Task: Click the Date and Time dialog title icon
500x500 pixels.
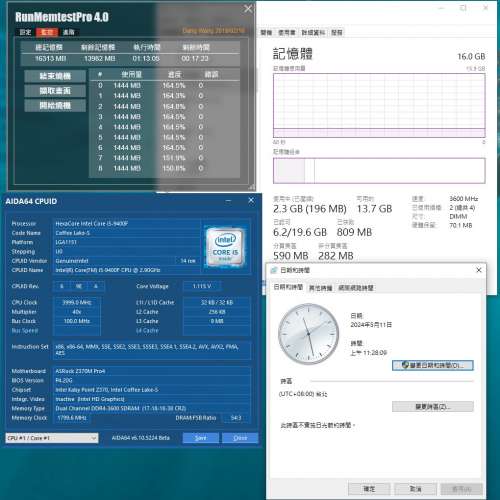Action: [x=274, y=270]
